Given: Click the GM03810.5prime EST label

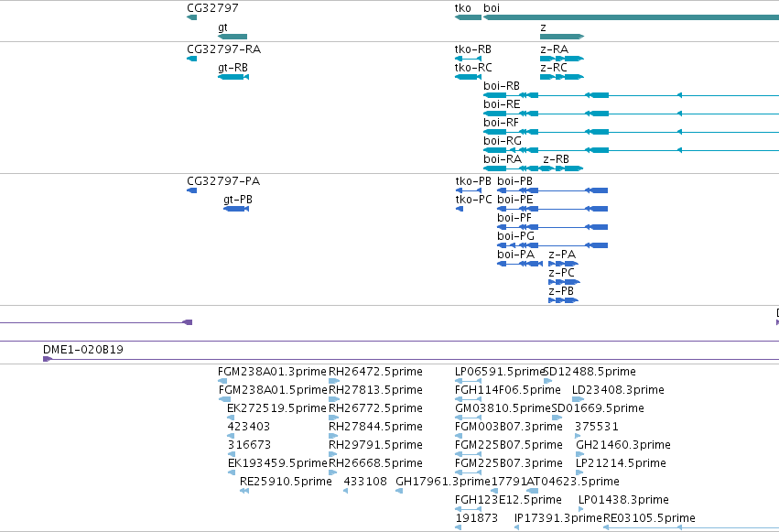Looking at the screenshot, I should 503,408.
